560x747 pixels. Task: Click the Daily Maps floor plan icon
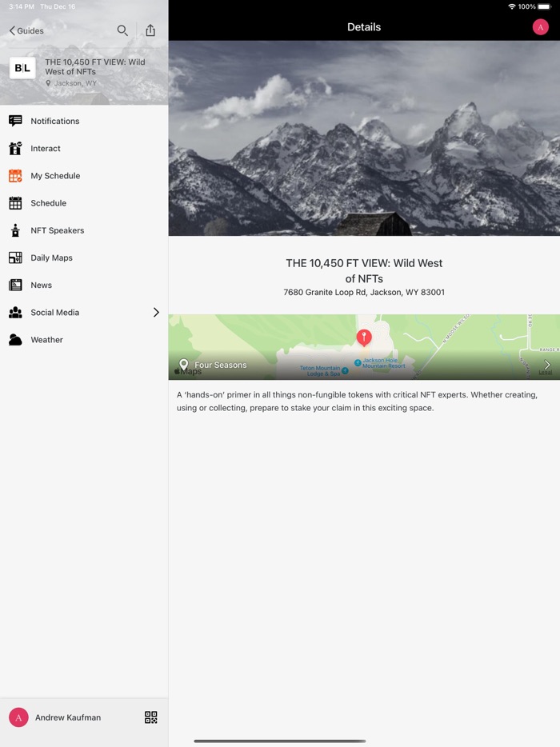coord(15,258)
